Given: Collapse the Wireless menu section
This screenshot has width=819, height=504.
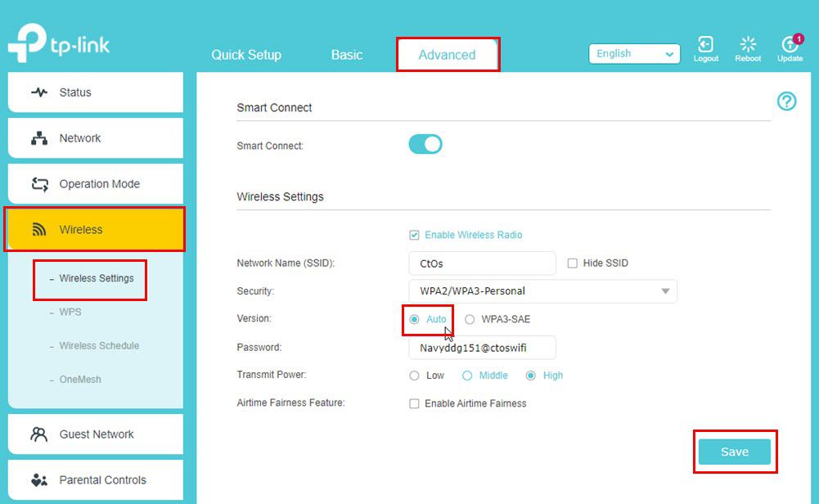Looking at the screenshot, I should click(x=96, y=229).
